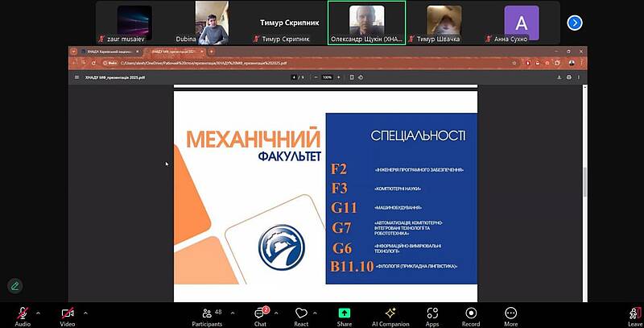Switch to ХНАДУ МФ презентація browser tab
The width and height of the screenshot is (644, 328).
click(x=175, y=52)
